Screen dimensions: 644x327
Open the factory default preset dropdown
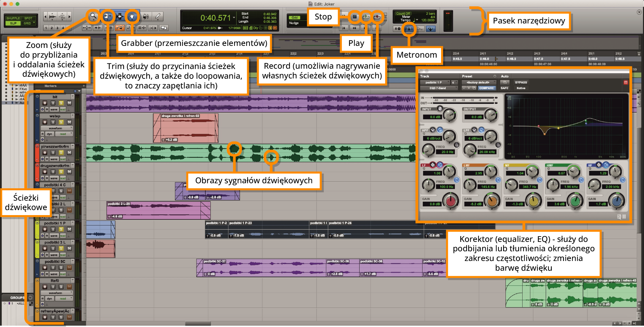[478, 82]
